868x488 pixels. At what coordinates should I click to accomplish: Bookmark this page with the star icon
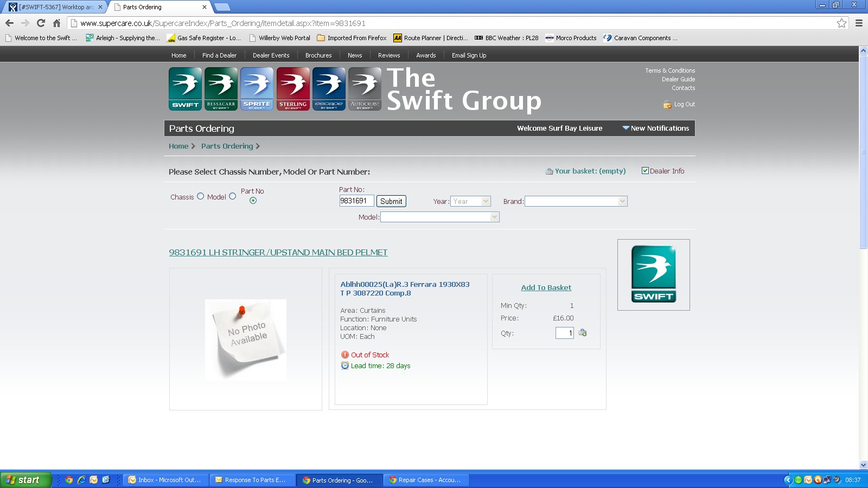[841, 23]
